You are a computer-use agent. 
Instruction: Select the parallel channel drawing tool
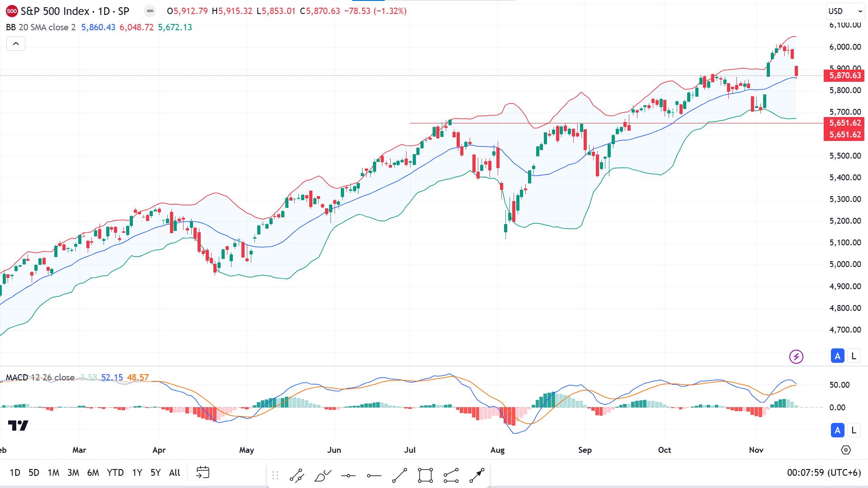(x=297, y=475)
